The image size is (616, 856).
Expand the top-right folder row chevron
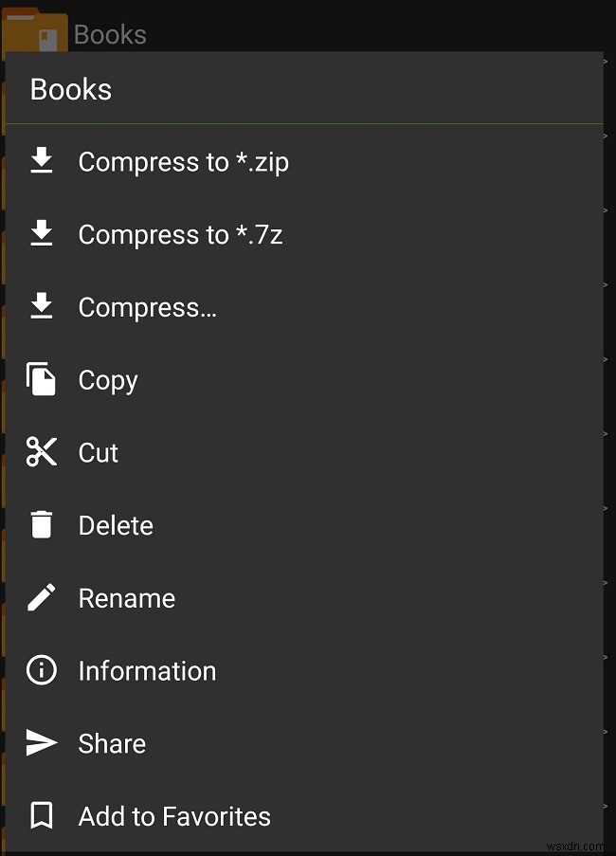[607, 60]
